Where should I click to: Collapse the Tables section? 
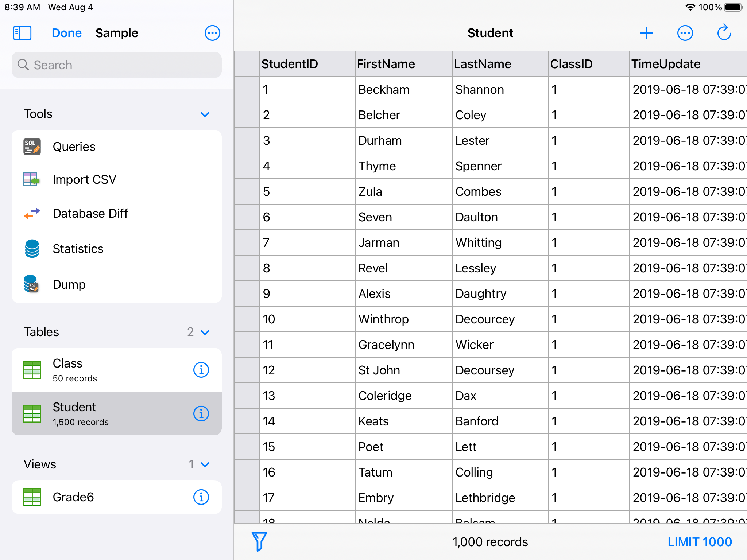tap(205, 332)
